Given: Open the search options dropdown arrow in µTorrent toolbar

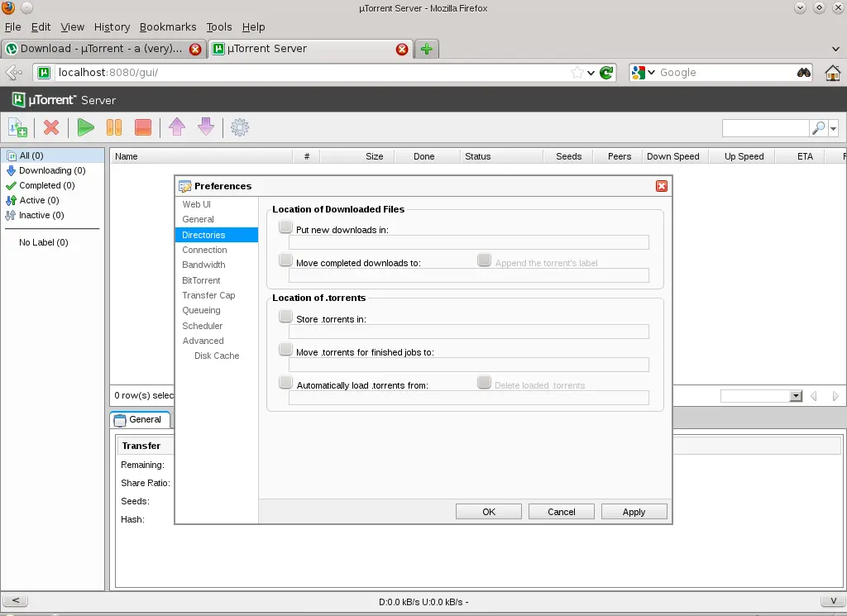Looking at the screenshot, I should coord(833,128).
